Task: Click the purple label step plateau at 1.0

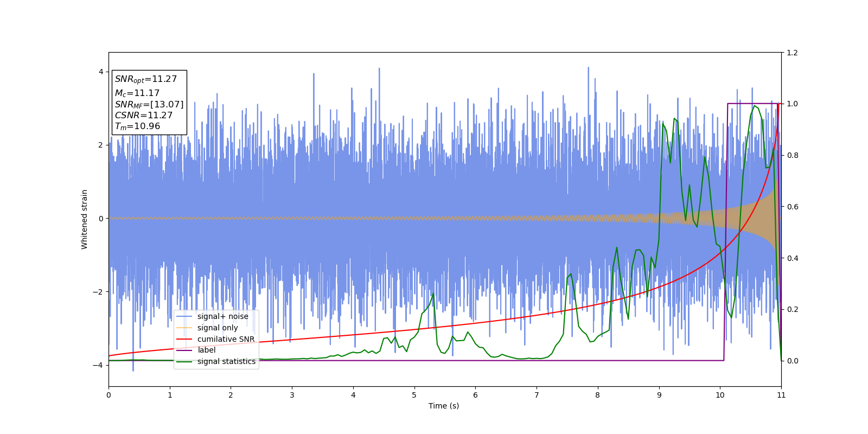Action: (753, 104)
